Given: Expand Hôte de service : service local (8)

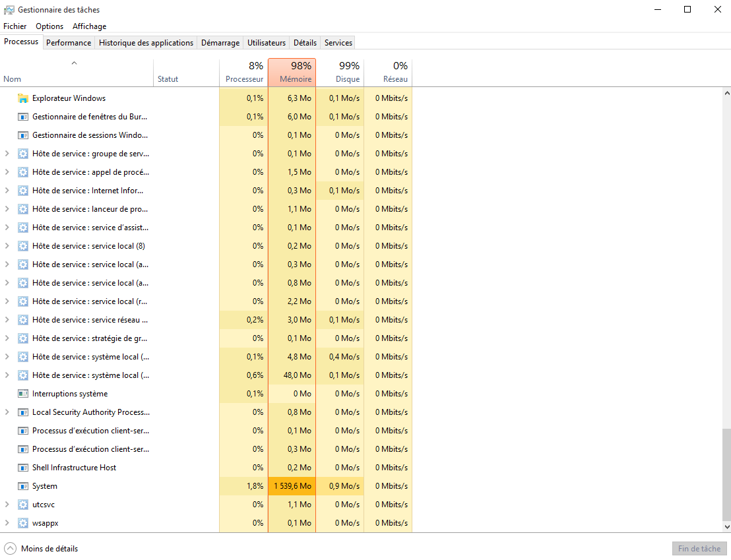Looking at the screenshot, I should (7, 246).
